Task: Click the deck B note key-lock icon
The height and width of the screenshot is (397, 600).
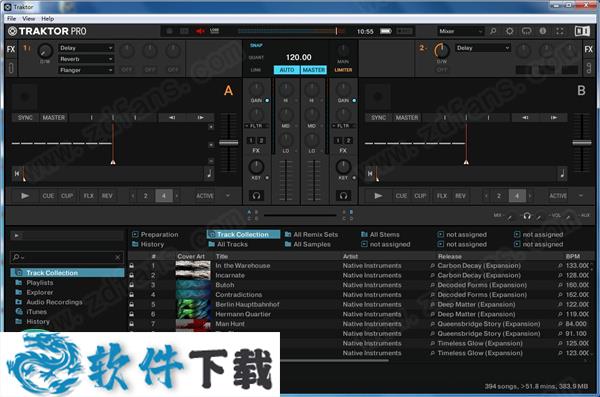Action: pyautogui.click(x=562, y=174)
